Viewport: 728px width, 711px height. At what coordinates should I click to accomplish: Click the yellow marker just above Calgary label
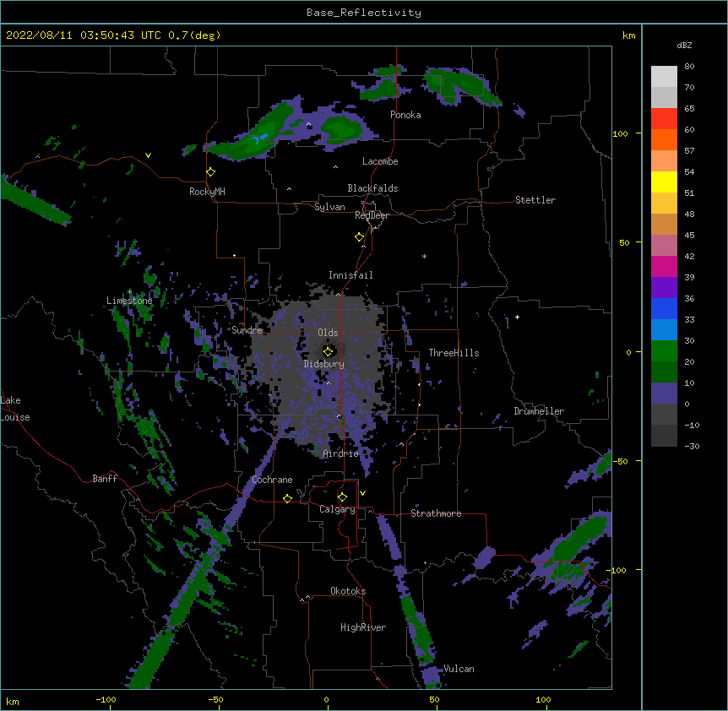click(342, 497)
